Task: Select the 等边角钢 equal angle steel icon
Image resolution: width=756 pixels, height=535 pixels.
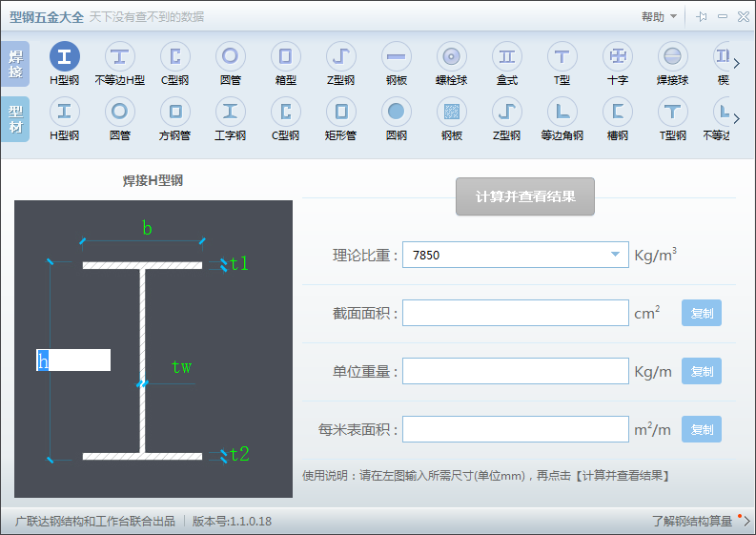Action: 562,112
